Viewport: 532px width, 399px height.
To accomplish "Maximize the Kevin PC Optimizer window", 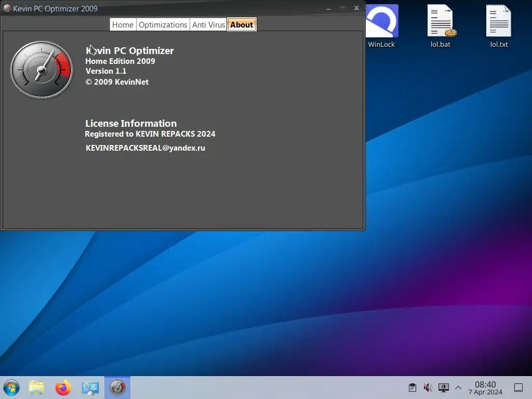I will pos(342,8).
